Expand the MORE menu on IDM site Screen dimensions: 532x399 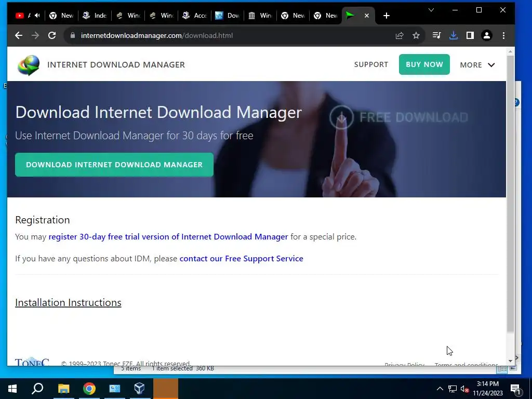click(477, 65)
